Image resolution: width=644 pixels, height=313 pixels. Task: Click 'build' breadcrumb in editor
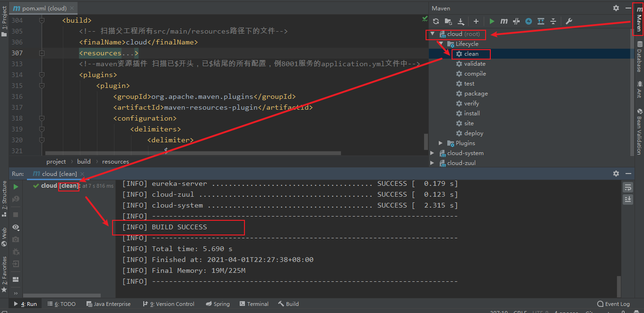tap(84, 162)
